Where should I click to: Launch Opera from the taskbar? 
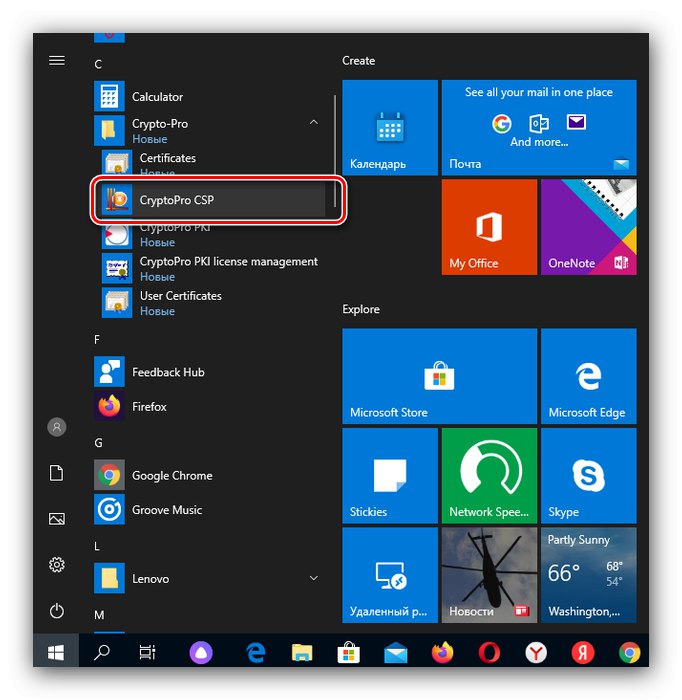click(x=489, y=652)
